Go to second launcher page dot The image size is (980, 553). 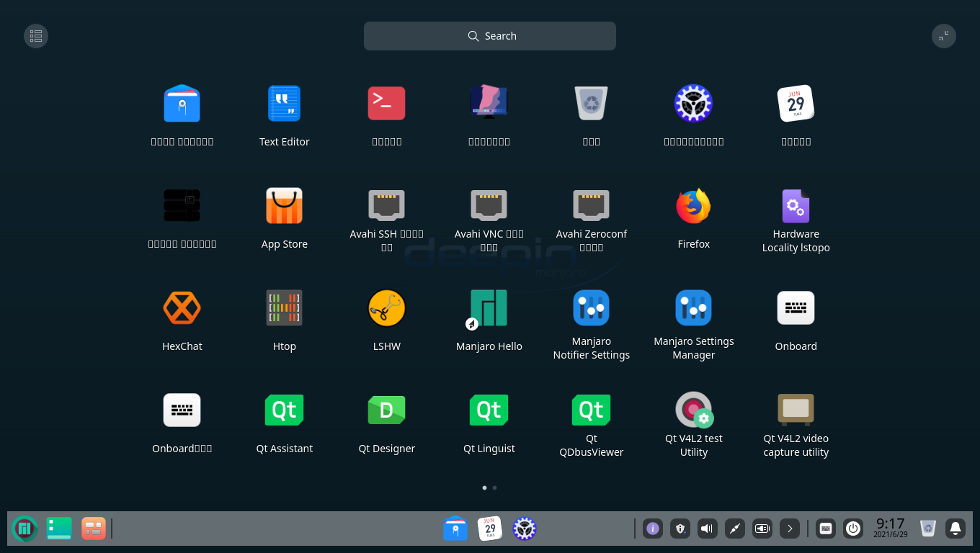(494, 487)
